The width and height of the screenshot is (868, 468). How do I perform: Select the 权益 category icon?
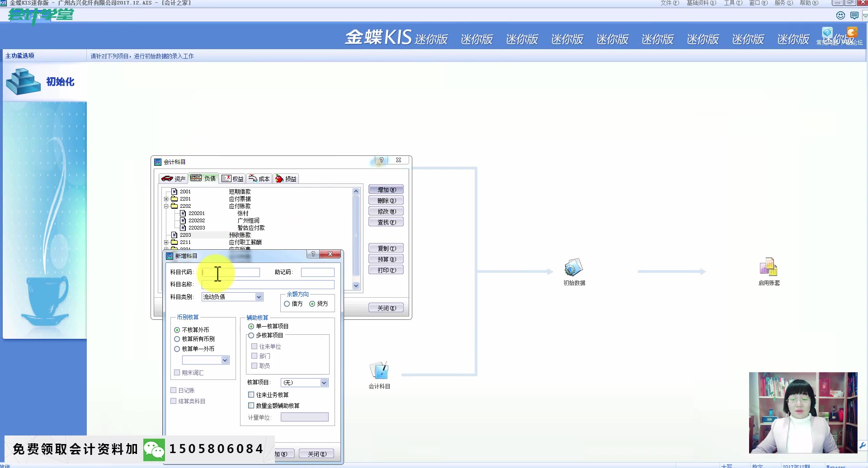click(x=232, y=178)
